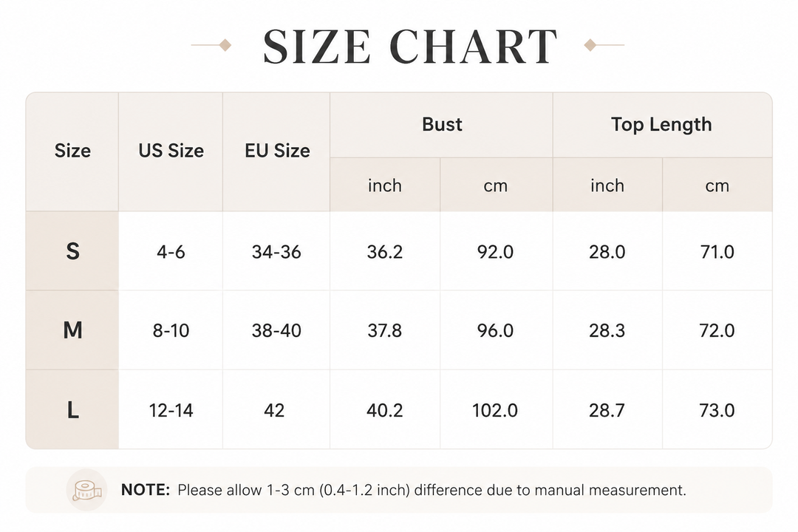Image resolution: width=798 pixels, height=532 pixels.
Task: Select the M size row label
Action: click(72, 330)
